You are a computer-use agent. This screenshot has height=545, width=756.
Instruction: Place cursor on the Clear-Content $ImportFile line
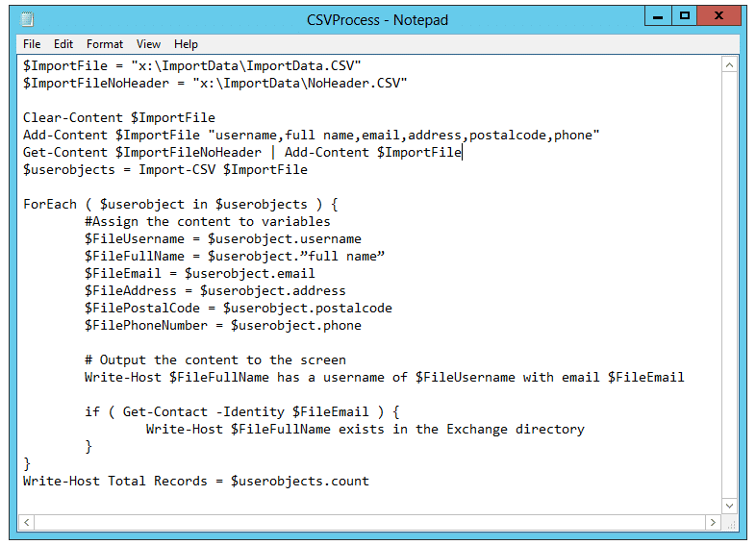coord(119,118)
